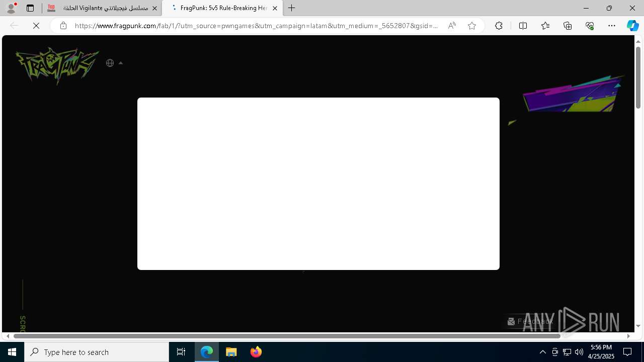Open the clock showing 5:56 PM
Screen dimensions: 644x362
point(601,352)
